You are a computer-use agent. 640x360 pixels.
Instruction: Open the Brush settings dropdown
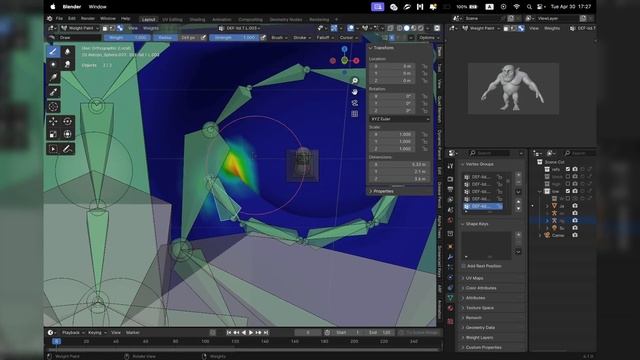tap(279, 38)
